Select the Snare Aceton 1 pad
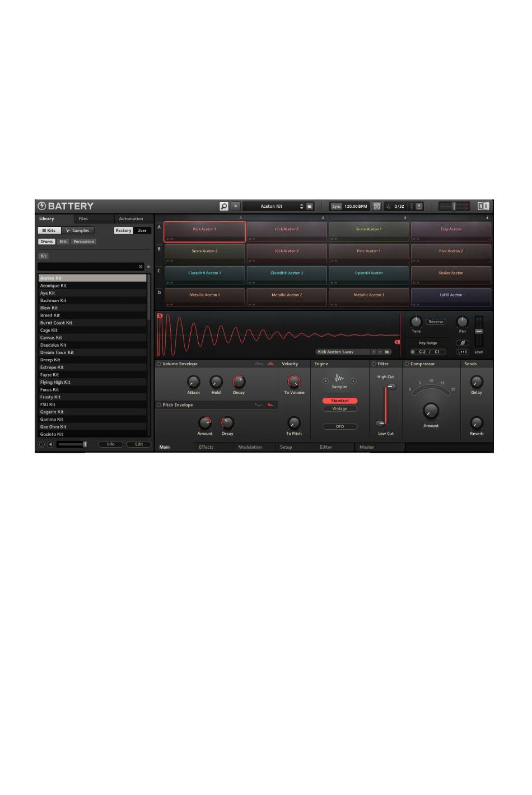This screenshot has height=795, width=532. tap(368, 231)
